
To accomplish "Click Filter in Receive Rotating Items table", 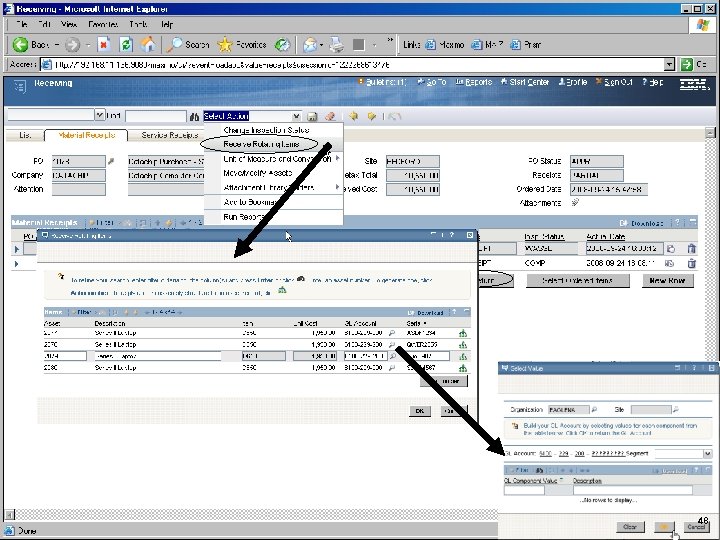I will 81,312.
